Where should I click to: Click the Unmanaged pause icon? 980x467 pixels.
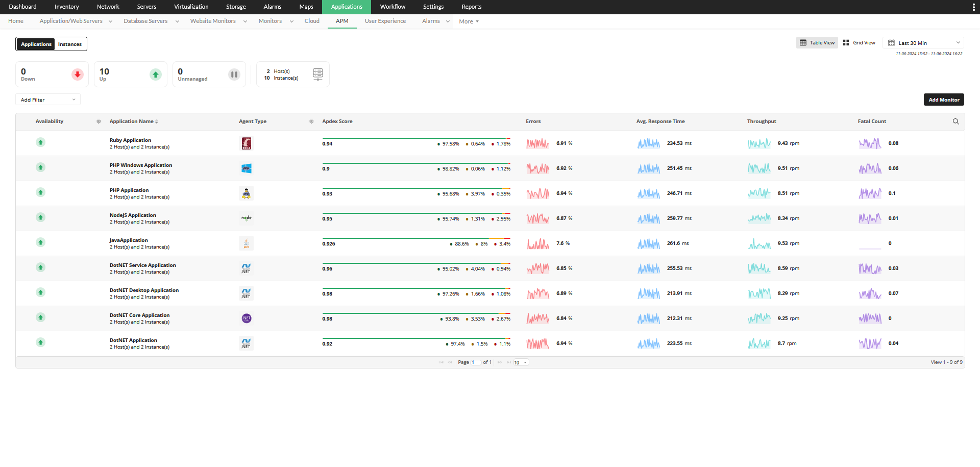pyautogui.click(x=234, y=74)
